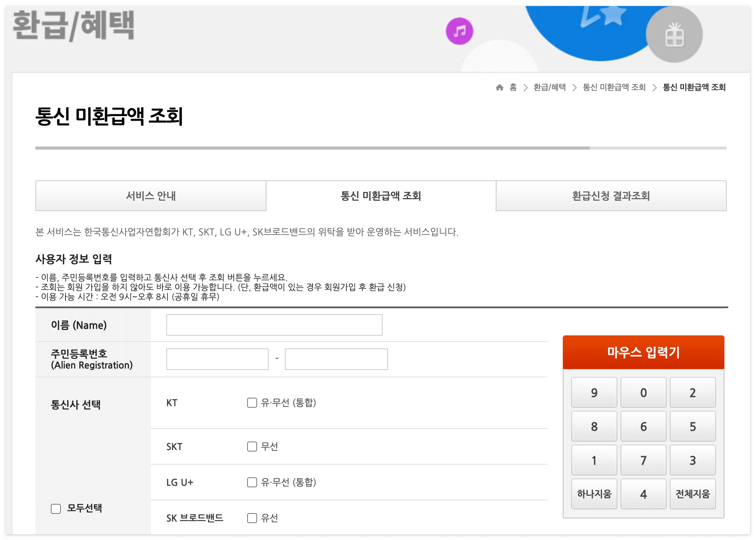Tick SK 브로드밴드 유선 checkbox

(x=252, y=518)
